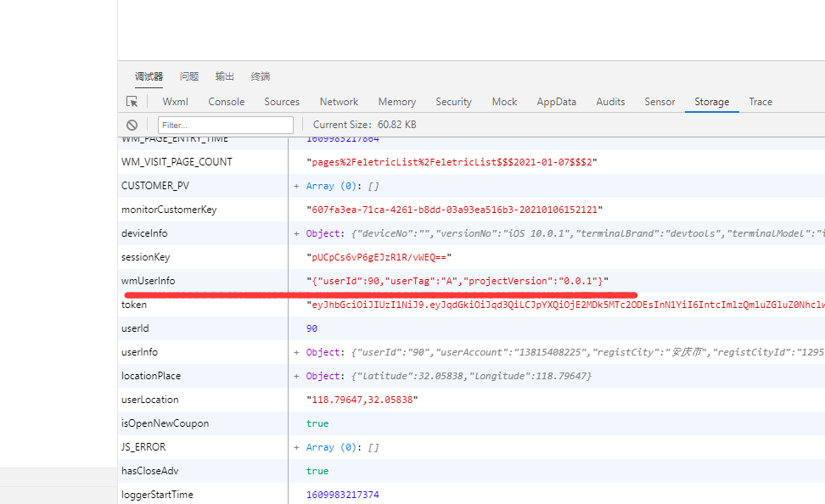Viewport: 825px width, 504px height.
Task: Open the 调试器 debugger tab
Action: click(149, 76)
